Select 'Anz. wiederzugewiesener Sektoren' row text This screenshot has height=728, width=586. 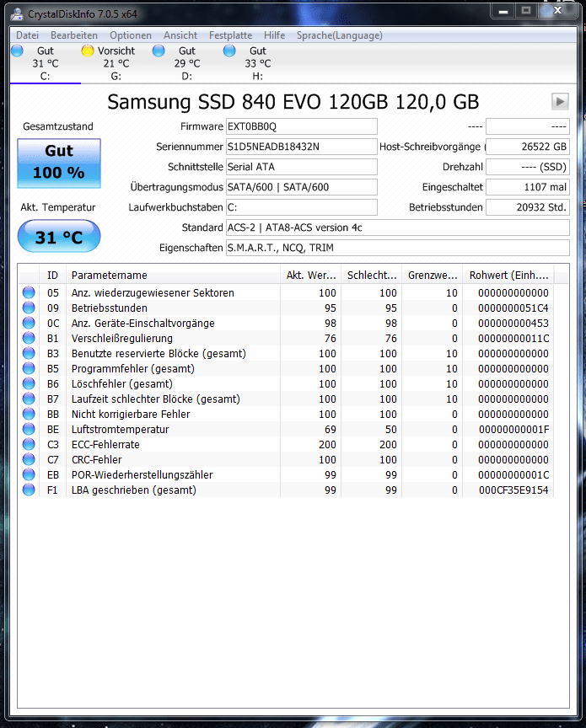(153, 293)
